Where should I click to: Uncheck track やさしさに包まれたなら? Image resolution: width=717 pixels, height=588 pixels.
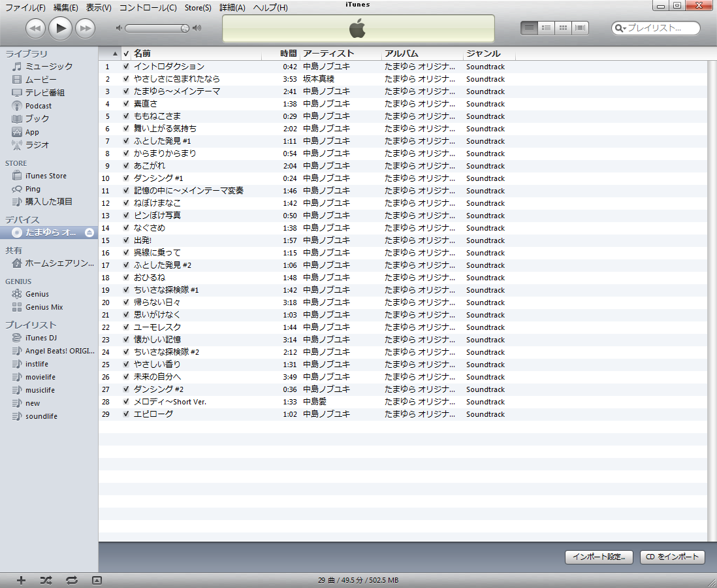tap(126, 78)
